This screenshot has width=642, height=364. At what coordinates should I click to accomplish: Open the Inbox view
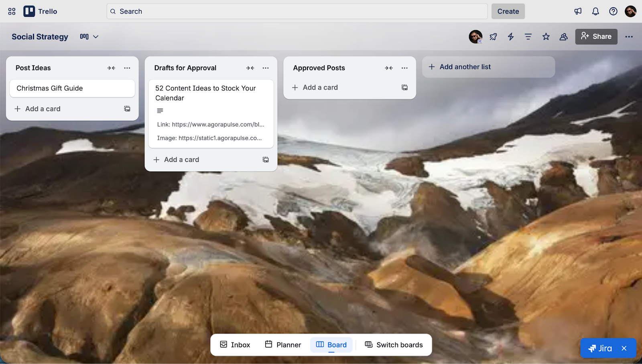coord(234,344)
